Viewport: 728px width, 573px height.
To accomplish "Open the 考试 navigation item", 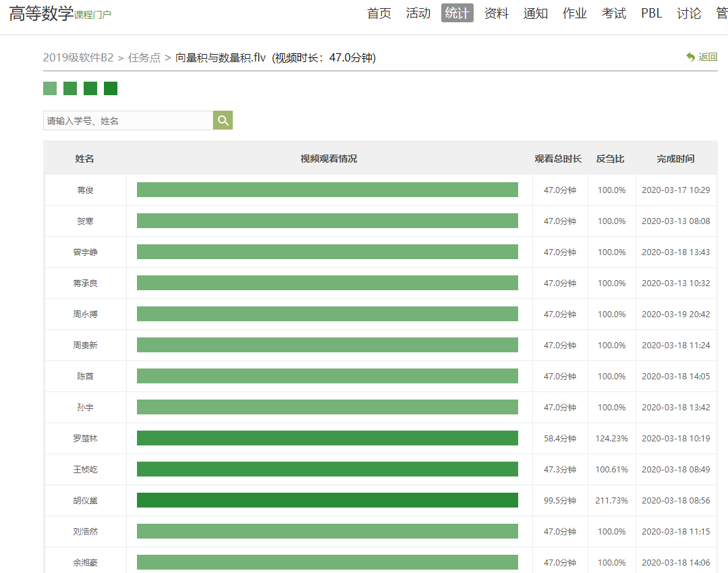I will click(x=614, y=13).
